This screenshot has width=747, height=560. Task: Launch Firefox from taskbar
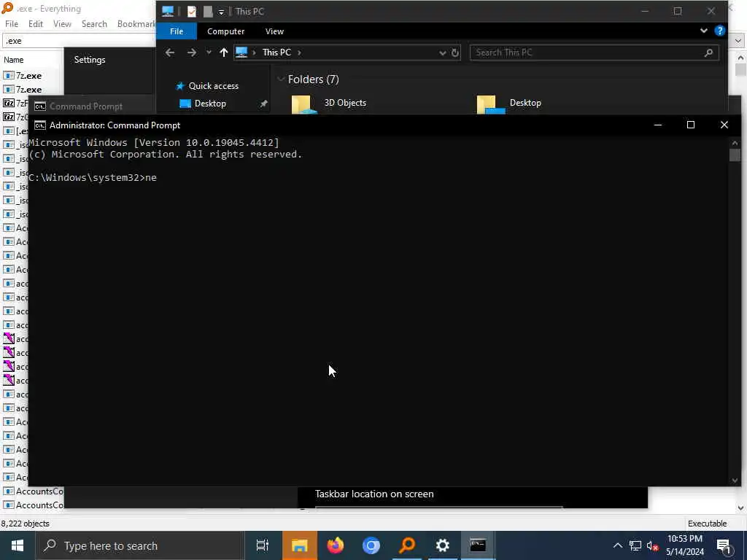(x=336, y=545)
